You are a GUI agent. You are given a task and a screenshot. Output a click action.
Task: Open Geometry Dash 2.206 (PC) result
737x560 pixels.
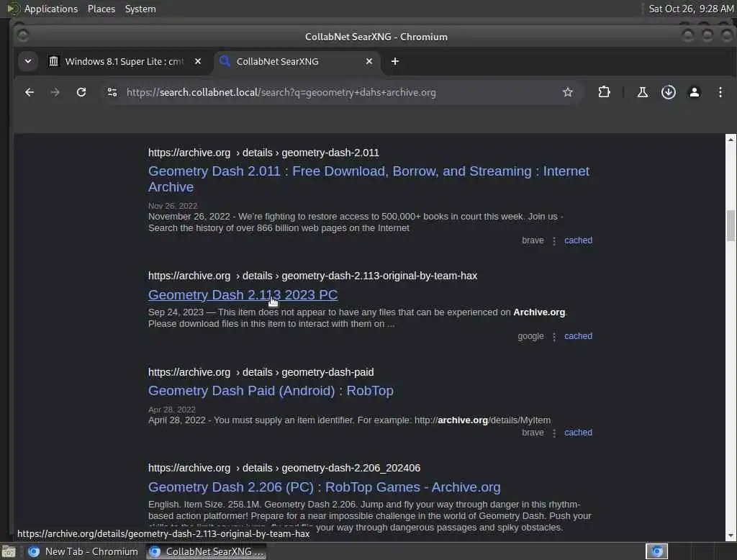point(325,487)
